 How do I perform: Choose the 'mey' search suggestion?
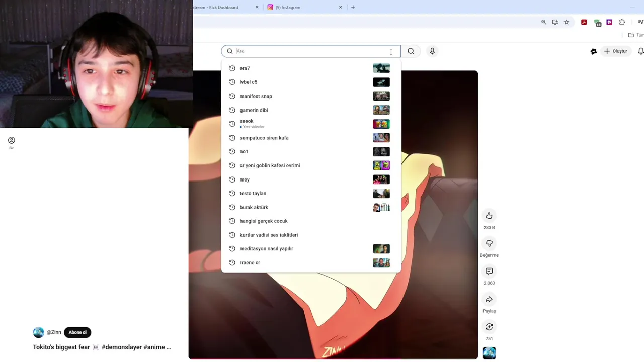click(311, 179)
